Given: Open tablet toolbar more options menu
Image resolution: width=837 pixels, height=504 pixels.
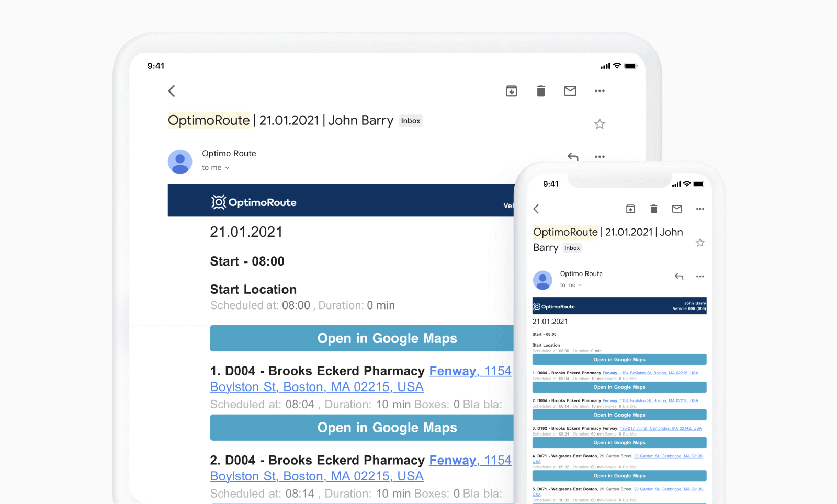Looking at the screenshot, I should click(x=600, y=91).
